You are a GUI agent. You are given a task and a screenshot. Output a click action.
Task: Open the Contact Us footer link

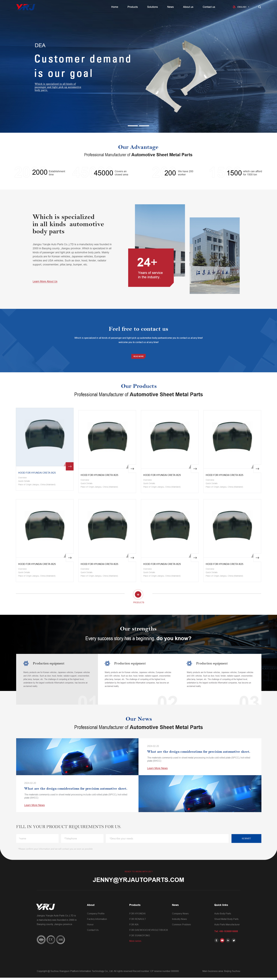[x=93, y=930]
